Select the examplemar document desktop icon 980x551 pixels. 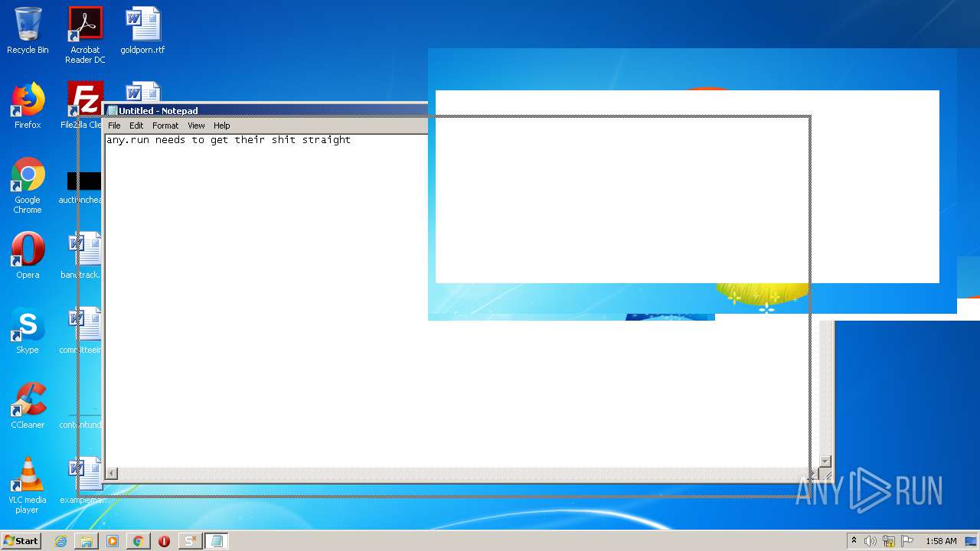(81, 481)
